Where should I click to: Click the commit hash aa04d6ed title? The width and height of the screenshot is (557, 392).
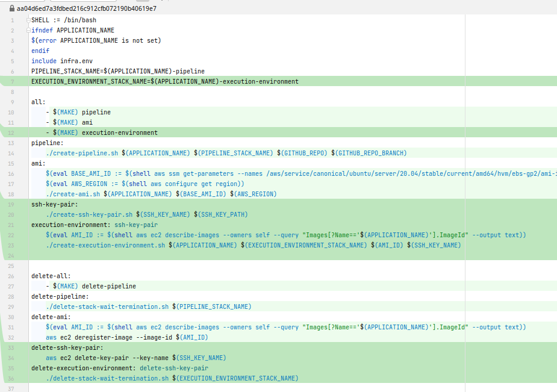86,8
